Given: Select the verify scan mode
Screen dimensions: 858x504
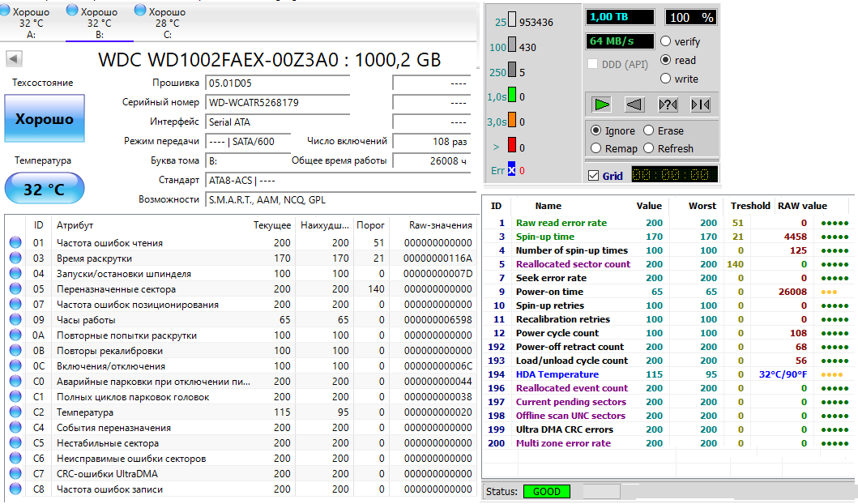Looking at the screenshot, I should [x=666, y=41].
